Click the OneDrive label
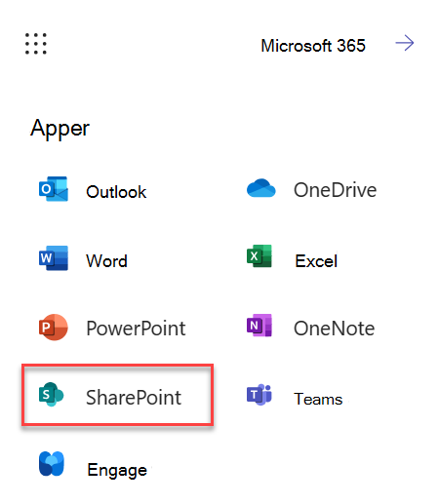 point(335,190)
